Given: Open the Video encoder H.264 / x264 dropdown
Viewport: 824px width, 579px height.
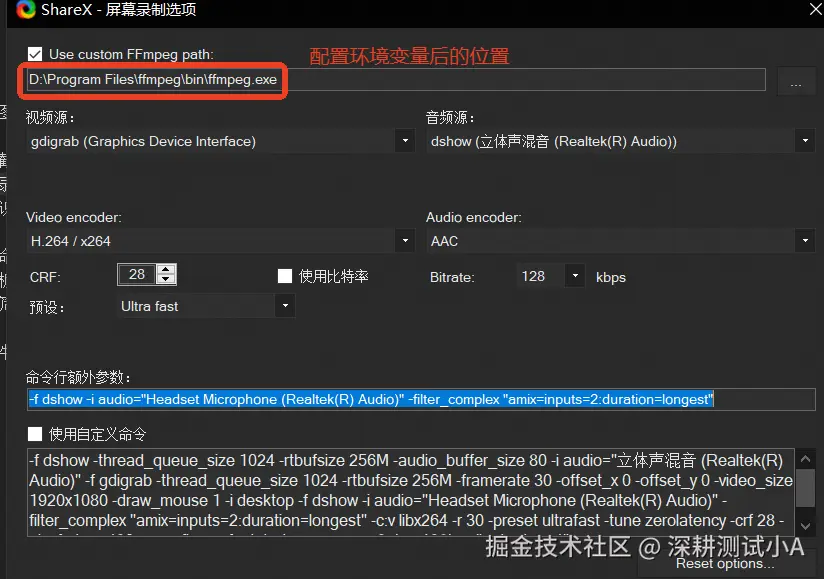Looking at the screenshot, I should 221,241.
